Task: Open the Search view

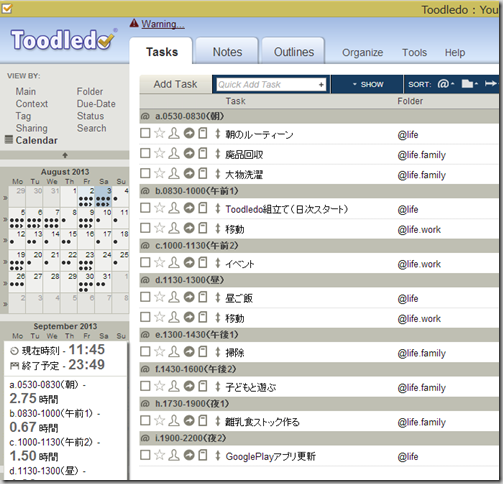Action: pos(92,128)
